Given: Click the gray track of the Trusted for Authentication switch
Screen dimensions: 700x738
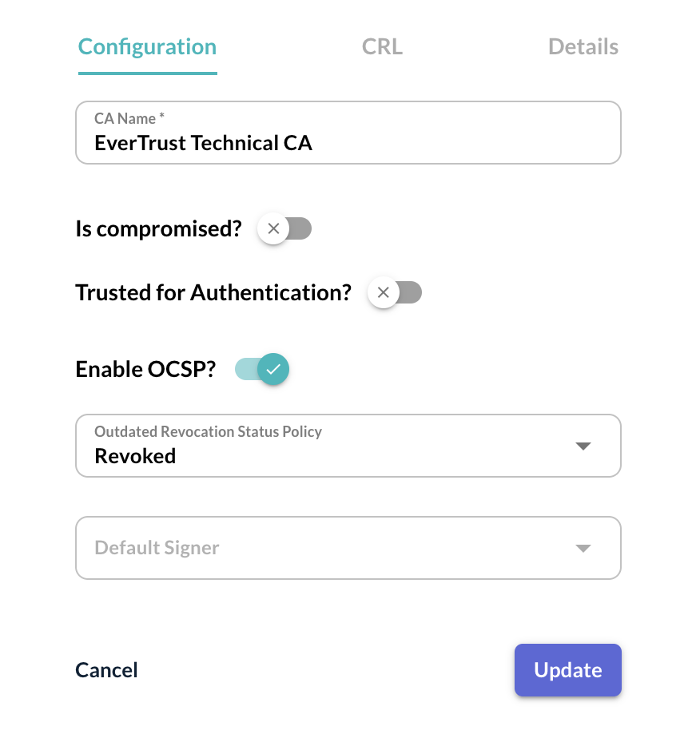Looking at the screenshot, I should coord(411,293).
